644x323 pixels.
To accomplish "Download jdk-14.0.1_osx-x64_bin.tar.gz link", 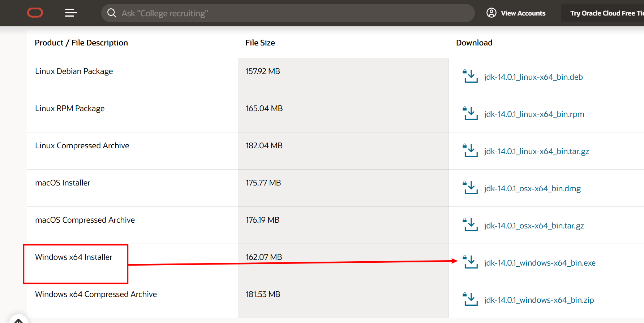I will coord(534,226).
